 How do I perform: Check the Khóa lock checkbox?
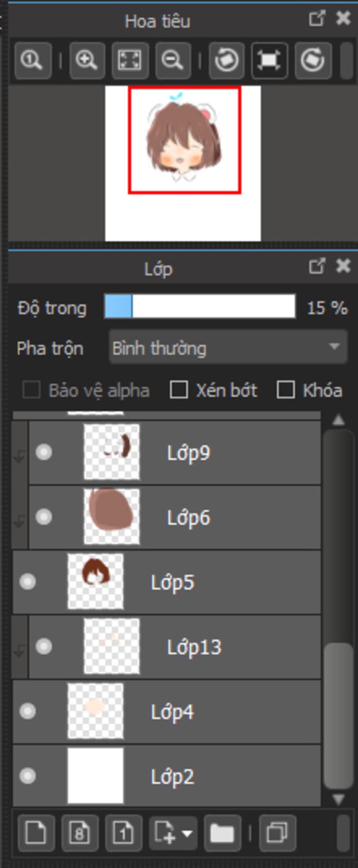286,390
